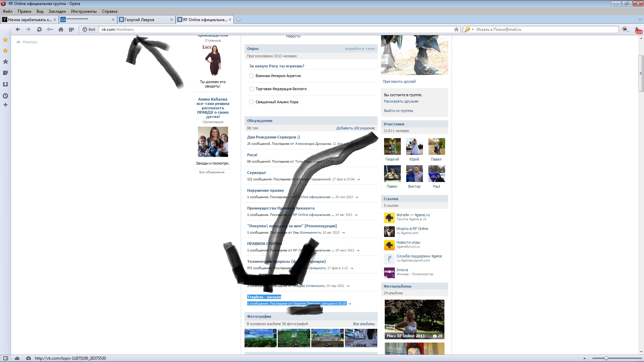The width and height of the screenshot is (644, 362).
Task: Click Все объявления under the ads
Action: 212,172
